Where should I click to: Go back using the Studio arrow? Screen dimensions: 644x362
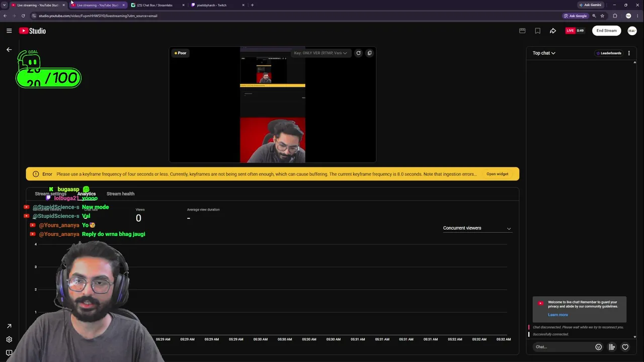[9, 49]
